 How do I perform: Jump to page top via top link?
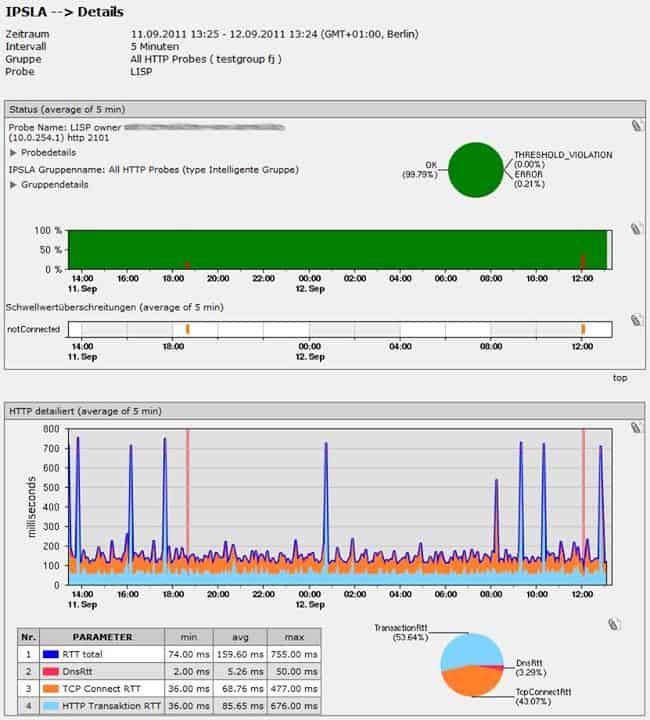620,378
